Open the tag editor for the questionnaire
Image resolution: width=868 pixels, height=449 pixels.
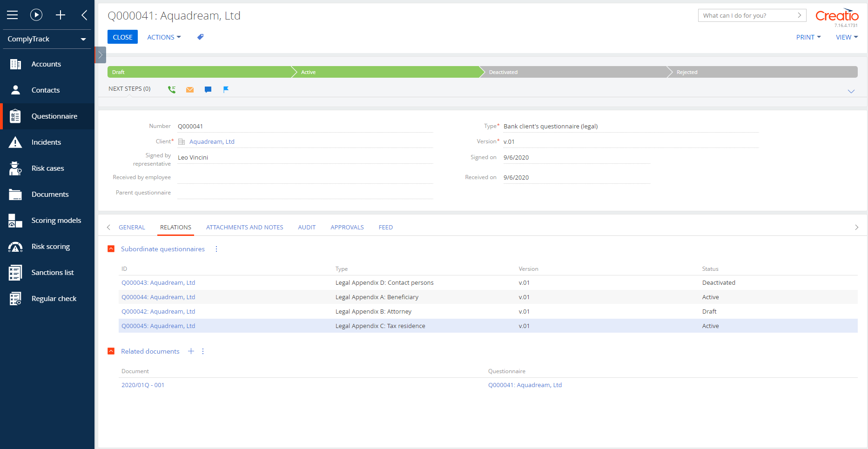coord(200,37)
